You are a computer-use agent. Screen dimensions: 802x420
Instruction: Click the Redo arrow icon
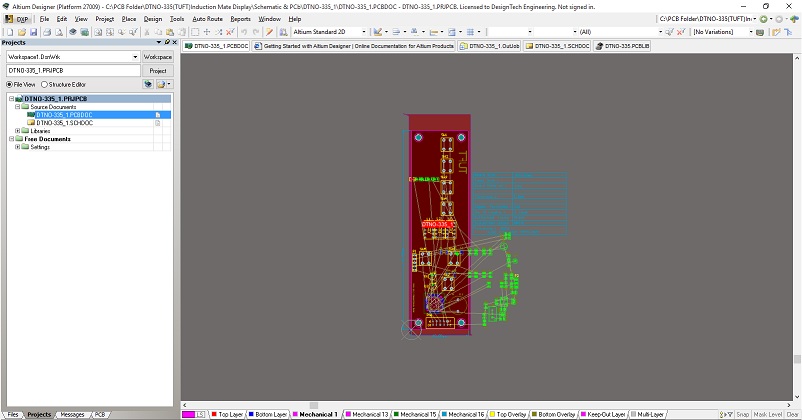click(256, 32)
